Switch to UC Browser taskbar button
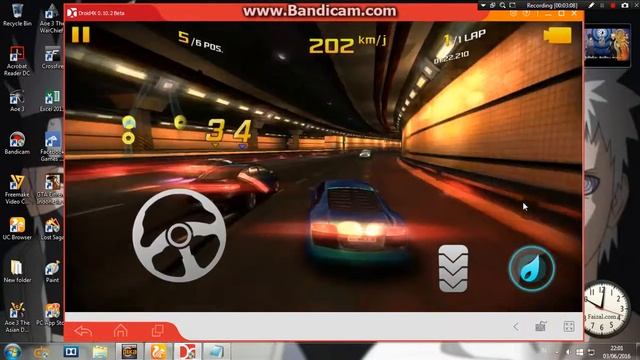This screenshot has height=360, width=640. pyautogui.click(x=158, y=351)
